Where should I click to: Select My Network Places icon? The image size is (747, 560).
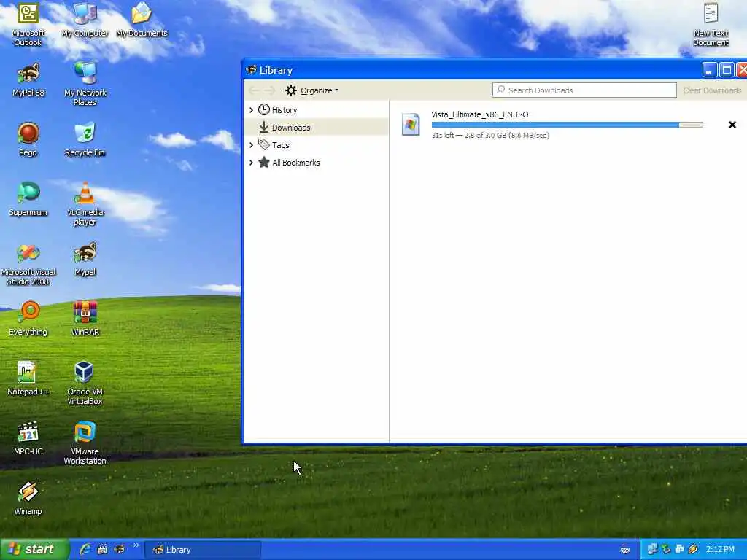[x=85, y=84]
